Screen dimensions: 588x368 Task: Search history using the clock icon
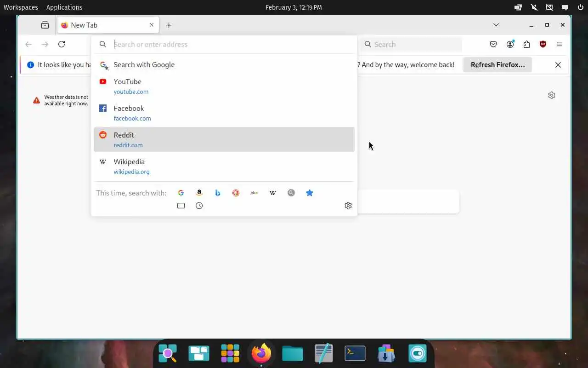[x=199, y=206]
